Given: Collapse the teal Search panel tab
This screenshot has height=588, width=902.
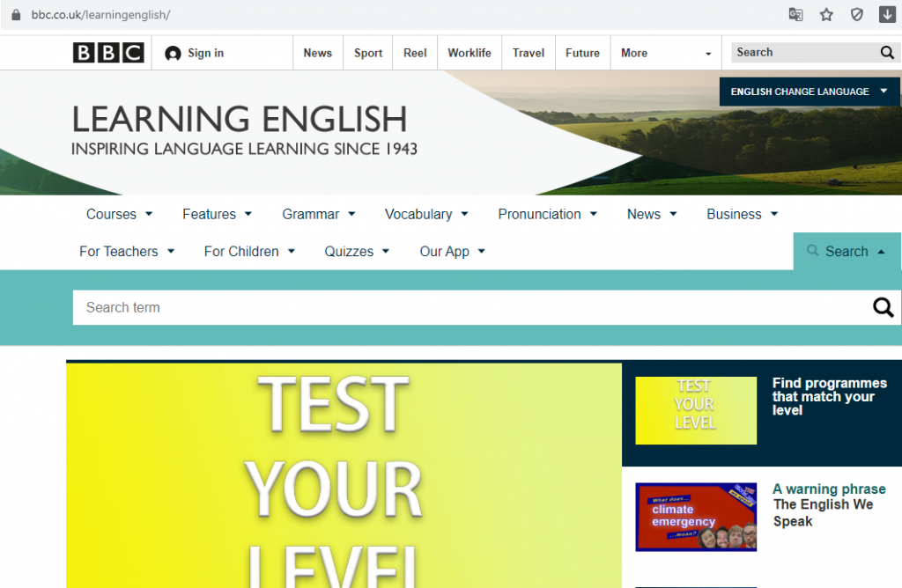Looking at the screenshot, I should pyautogui.click(x=847, y=251).
